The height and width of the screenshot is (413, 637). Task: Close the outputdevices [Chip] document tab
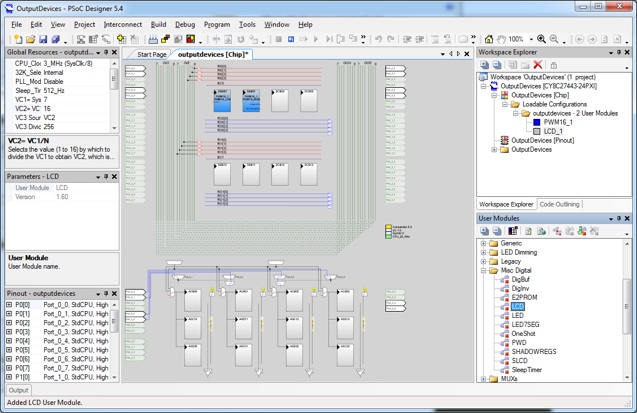click(467, 54)
